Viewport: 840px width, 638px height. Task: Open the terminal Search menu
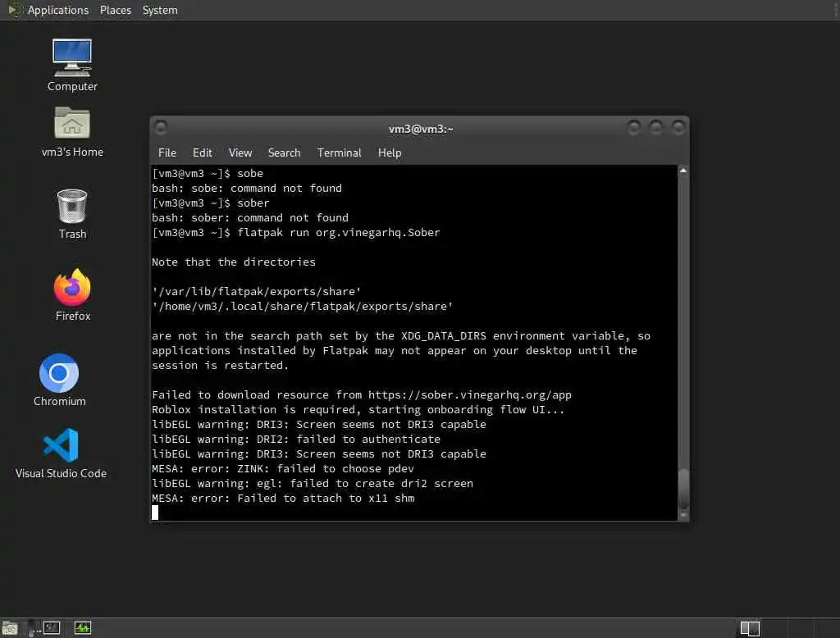(x=284, y=153)
